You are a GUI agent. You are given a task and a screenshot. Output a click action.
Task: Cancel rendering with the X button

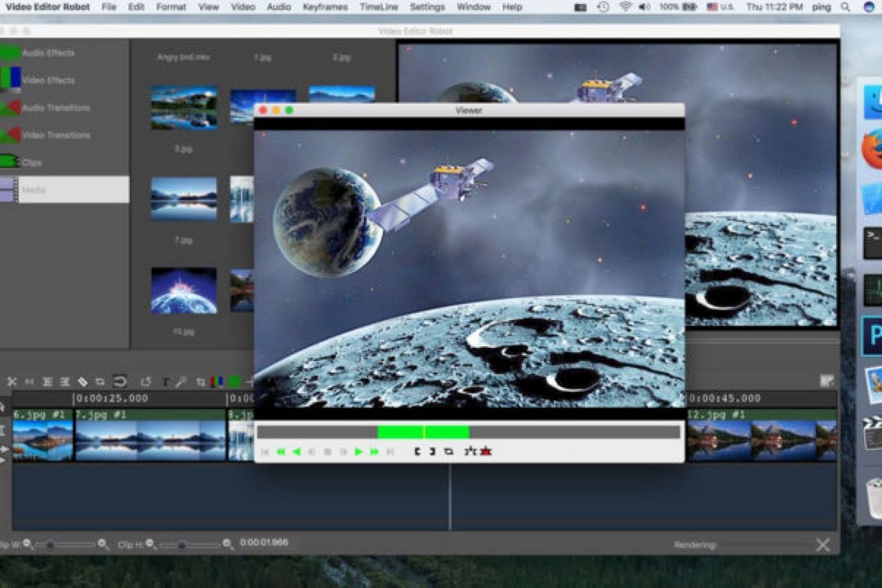click(822, 545)
